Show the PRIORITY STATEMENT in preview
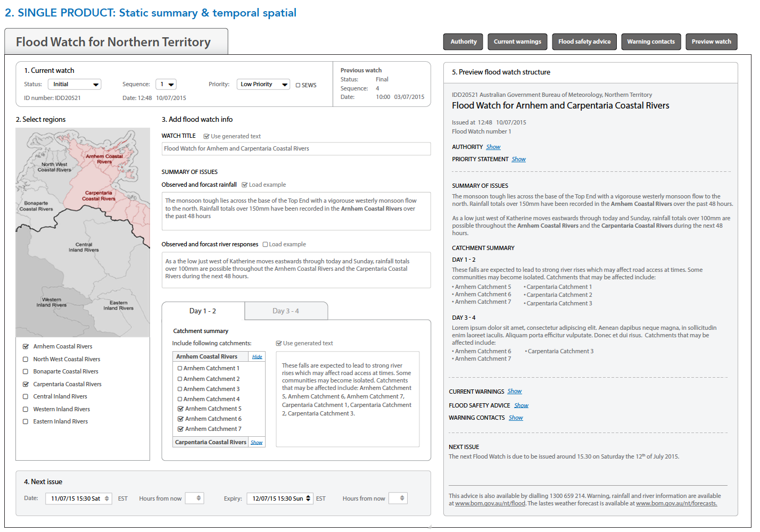Viewport: 760px width, 532px height. click(518, 159)
